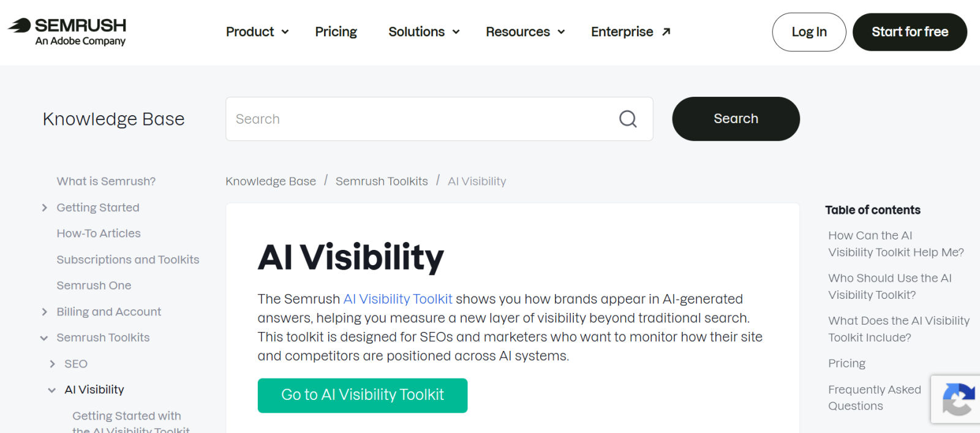Open How-To Articles sidebar item
The image size is (980, 433).
(99, 233)
